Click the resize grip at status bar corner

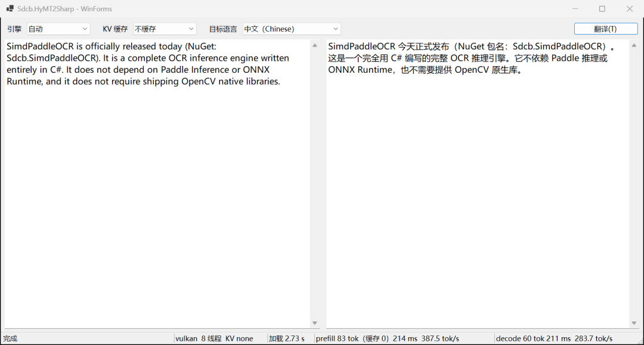[x=640, y=341]
